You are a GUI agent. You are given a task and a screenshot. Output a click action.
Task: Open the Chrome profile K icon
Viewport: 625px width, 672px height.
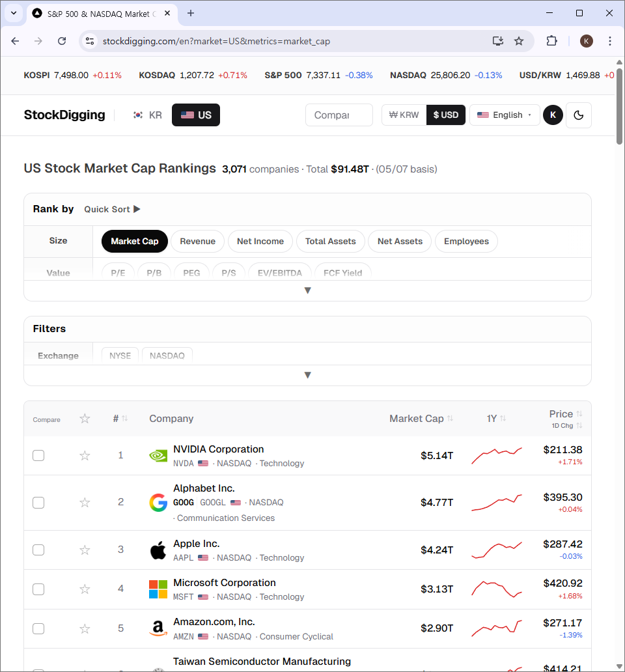tap(586, 41)
